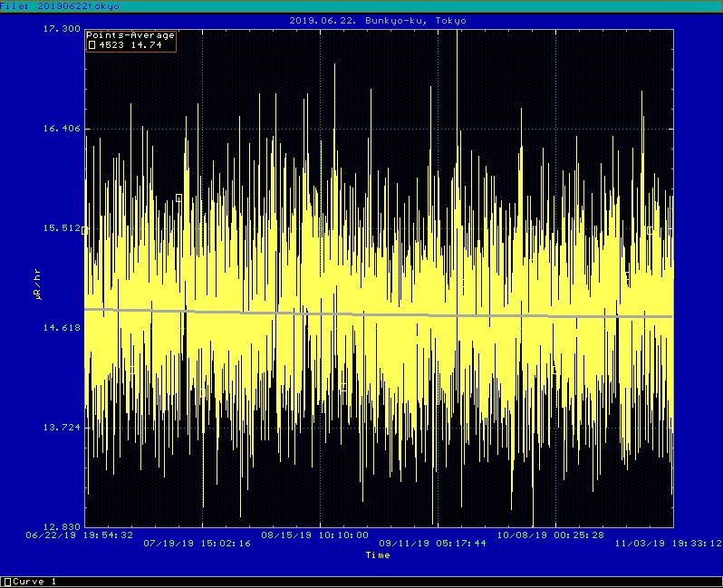Screen dimensions: 723x588
Task: Click the y-axis unit label 'µR/hr'
Action: [38, 284]
